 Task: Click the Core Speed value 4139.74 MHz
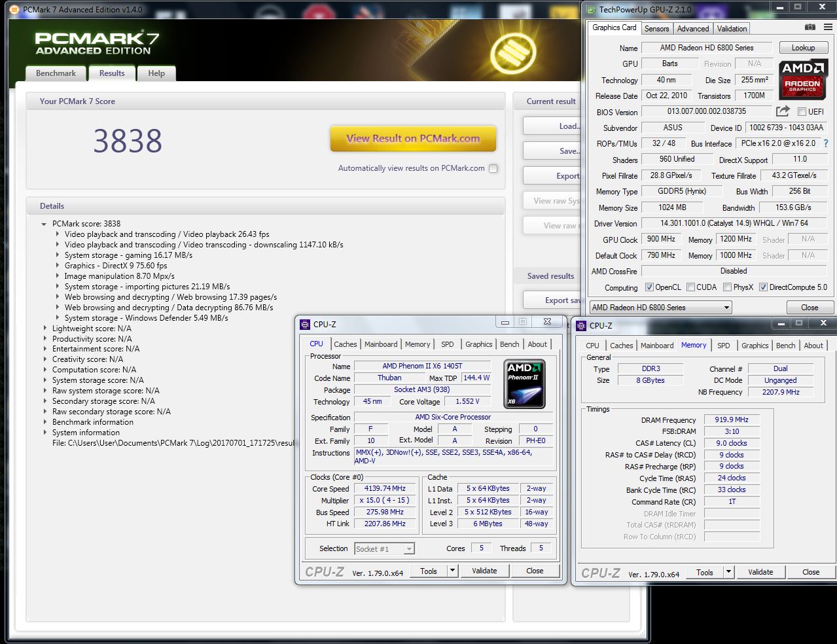coord(385,489)
